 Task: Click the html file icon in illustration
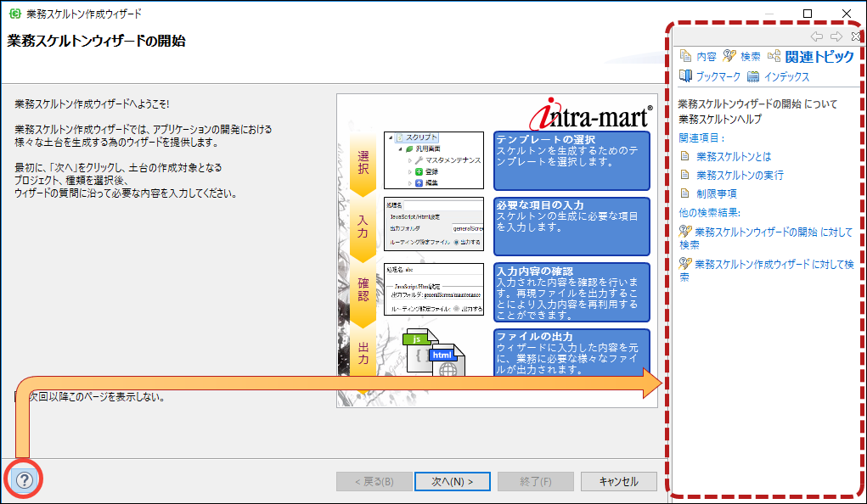click(447, 359)
